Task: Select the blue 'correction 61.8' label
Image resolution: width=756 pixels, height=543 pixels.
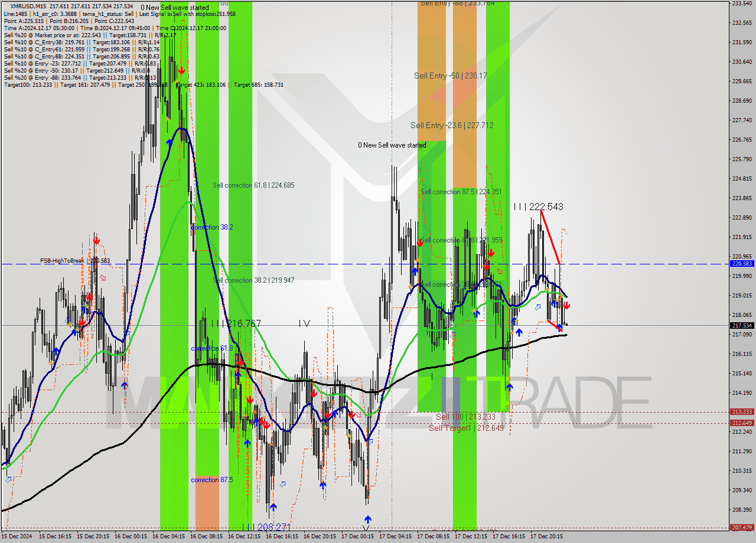Action: tap(211, 348)
